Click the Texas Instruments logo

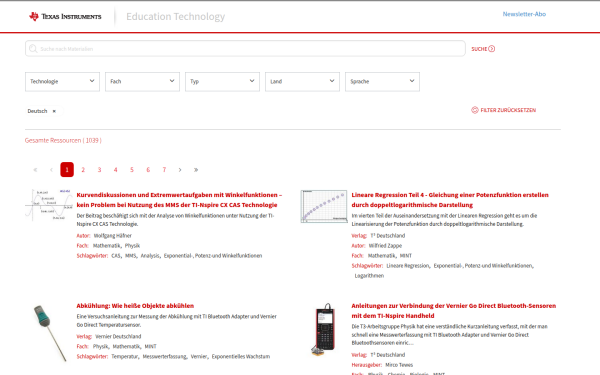65,16
